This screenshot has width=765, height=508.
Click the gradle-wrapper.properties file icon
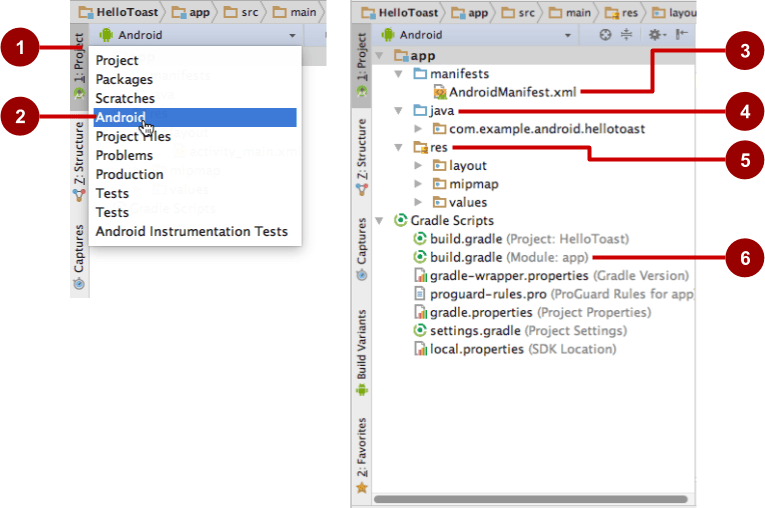[420, 276]
